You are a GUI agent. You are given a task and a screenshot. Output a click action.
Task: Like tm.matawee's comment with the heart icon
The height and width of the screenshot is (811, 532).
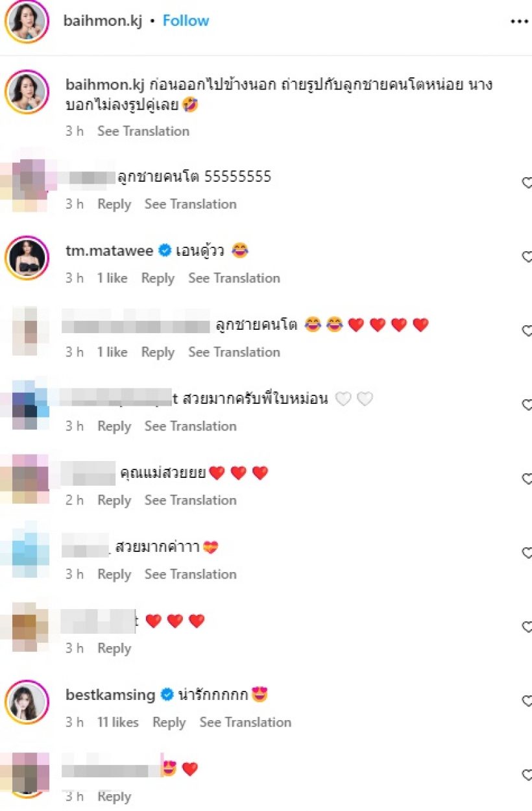(x=527, y=256)
